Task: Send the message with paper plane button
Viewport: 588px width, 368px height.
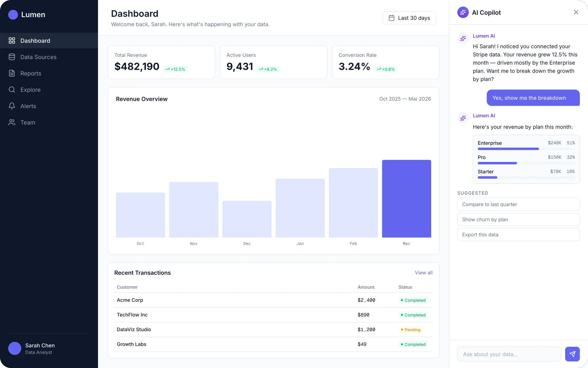Action: click(x=572, y=354)
